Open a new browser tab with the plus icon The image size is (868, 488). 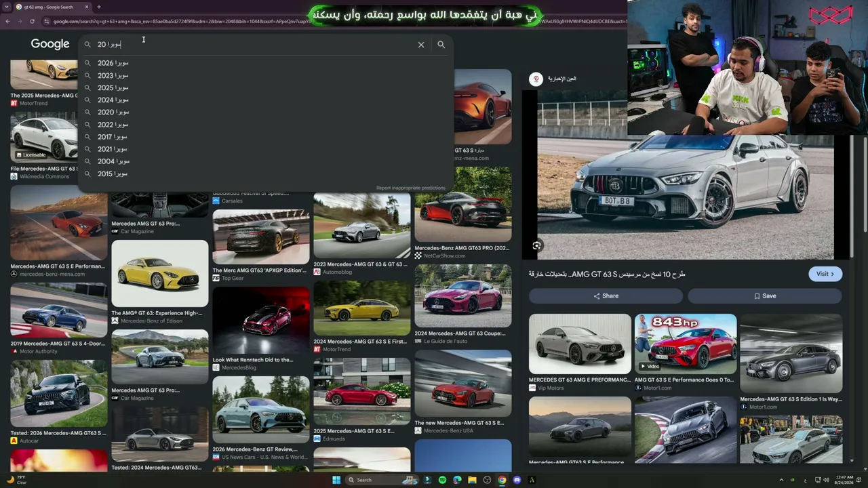(x=99, y=7)
